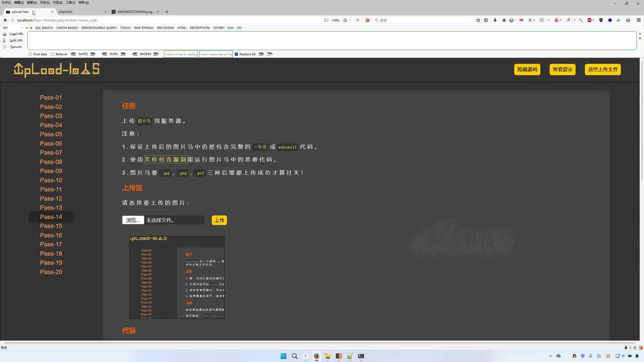Click the localhost address bar
The height and width of the screenshot is (362, 644).
coord(166,20)
